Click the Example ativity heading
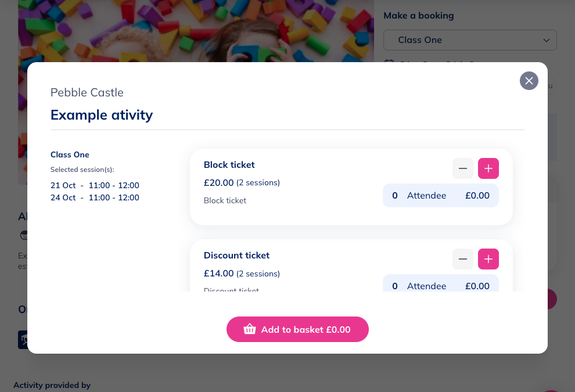 [102, 115]
